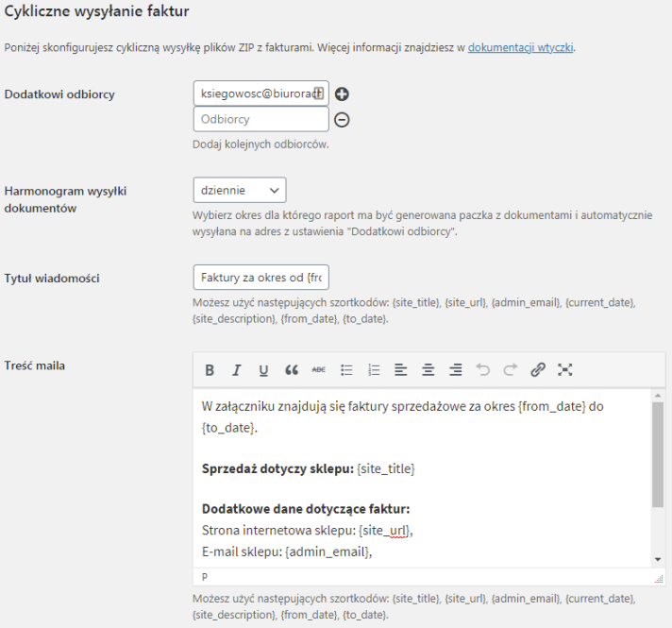Click 'Harmonogram wysyłki dokumentów' label
The image size is (672, 628).
(65, 199)
